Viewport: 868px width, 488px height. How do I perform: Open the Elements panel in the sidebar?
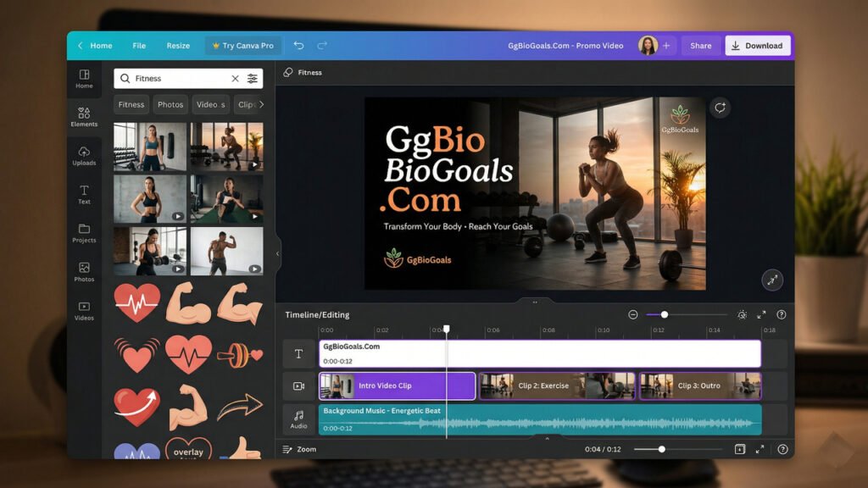pyautogui.click(x=84, y=119)
